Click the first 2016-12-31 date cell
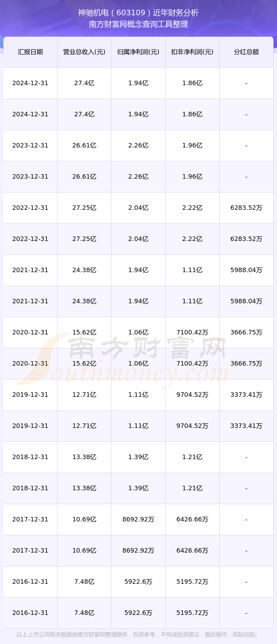The width and height of the screenshot is (277, 644). (x=30, y=582)
